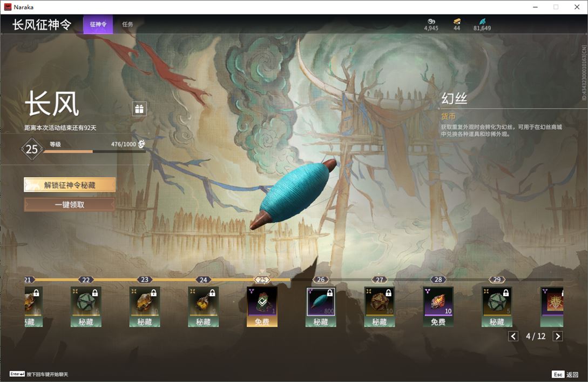Click the blue silk spindle preview
This screenshot has height=382, width=588.
click(293, 194)
